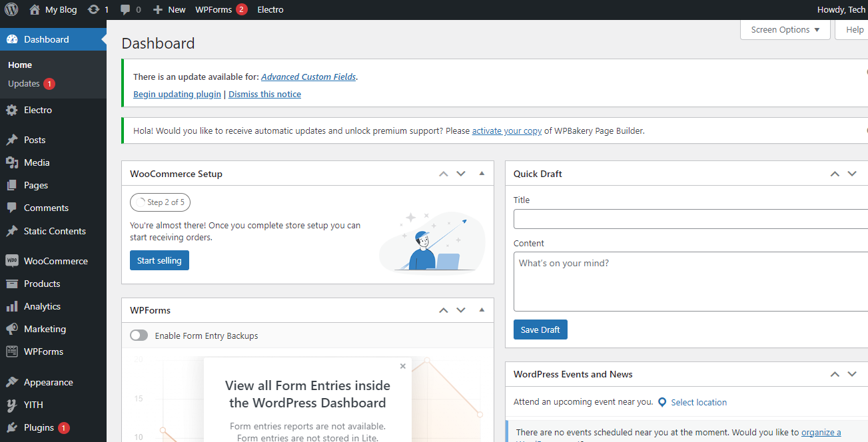The width and height of the screenshot is (868, 442).
Task: Open the WooCommerce sidebar icon
Action: pyautogui.click(x=12, y=261)
